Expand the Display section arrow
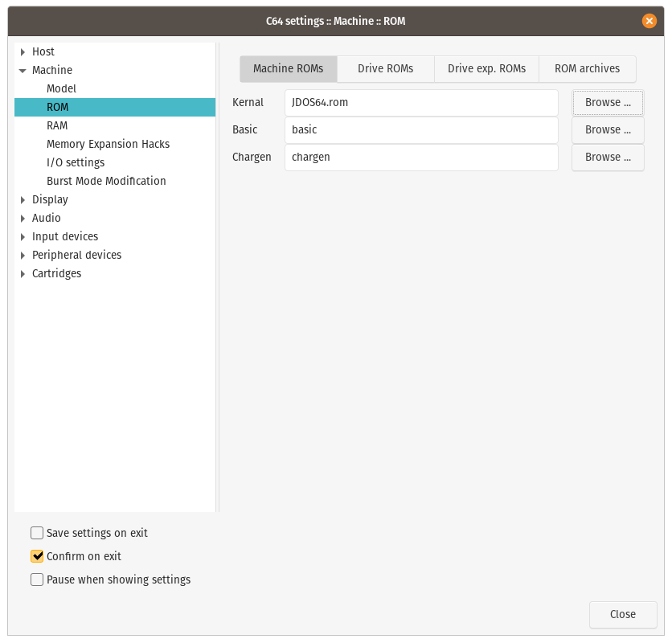Screen dimensions: 672x643 pyautogui.click(x=23, y=200)
